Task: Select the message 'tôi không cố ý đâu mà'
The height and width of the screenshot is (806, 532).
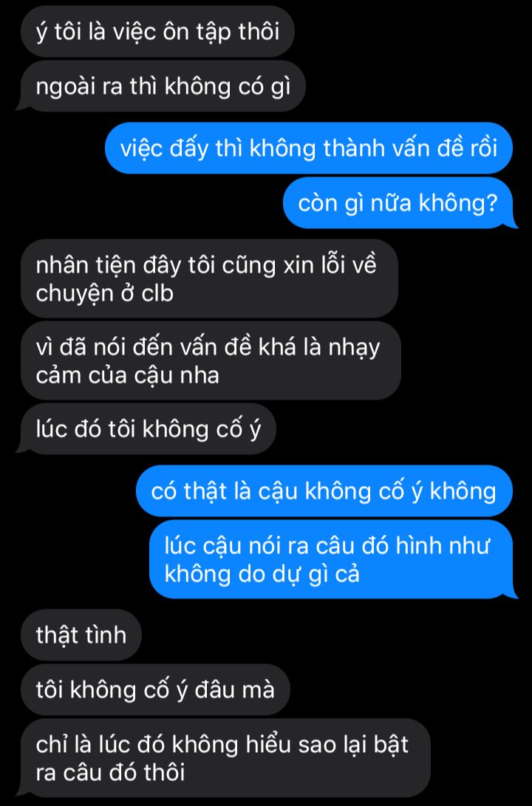Action: pos(155,689)
